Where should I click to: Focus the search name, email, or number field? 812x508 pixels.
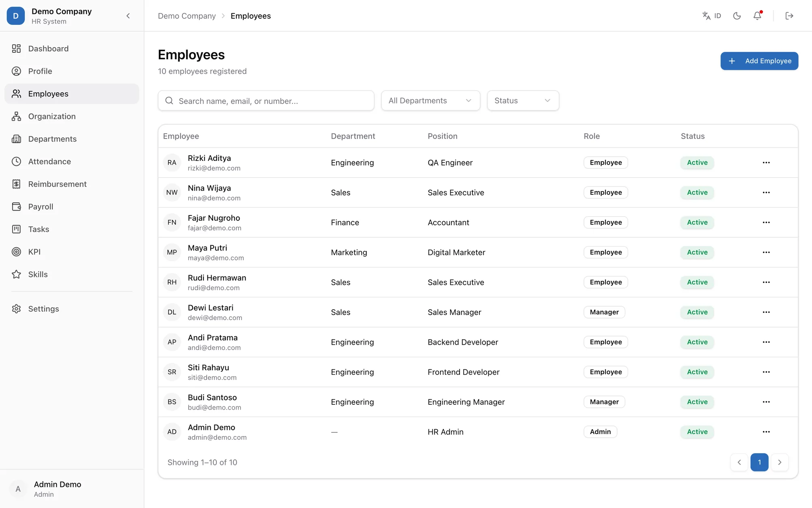(266, 101)
